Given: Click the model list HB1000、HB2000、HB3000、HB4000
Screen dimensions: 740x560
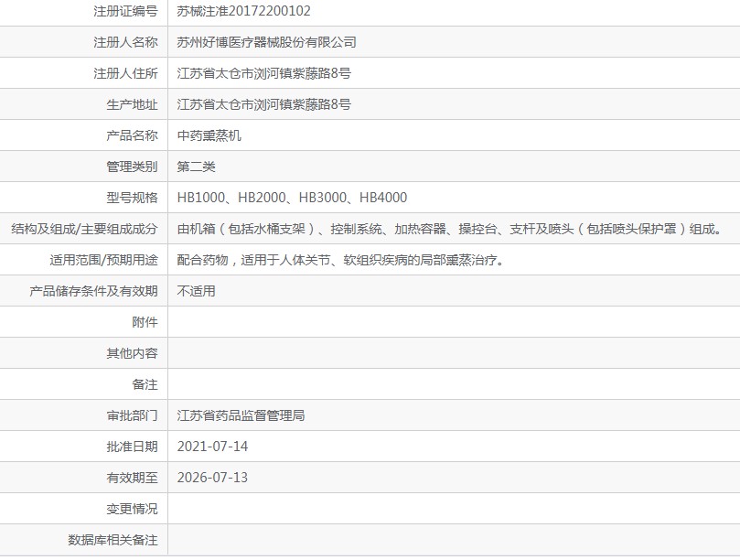Looking at the screenshot, I should pyautogui.click(x=292, y=198).
